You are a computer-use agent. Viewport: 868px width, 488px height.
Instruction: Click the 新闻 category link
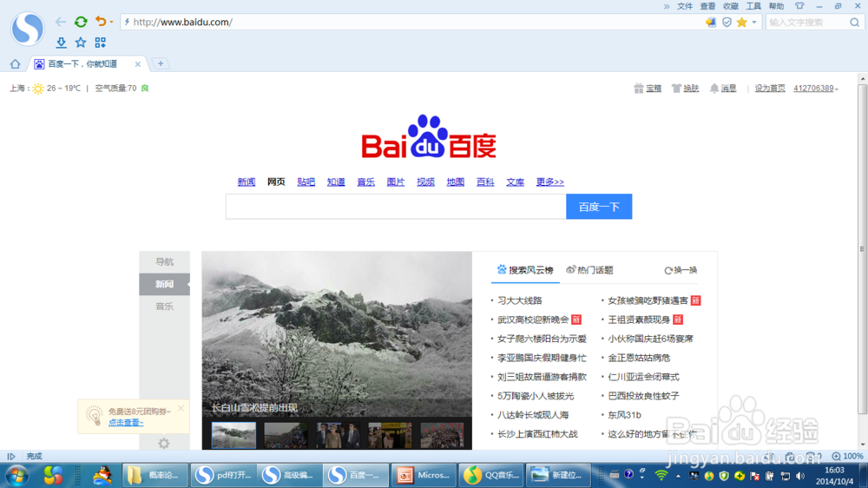click(247, 181)
